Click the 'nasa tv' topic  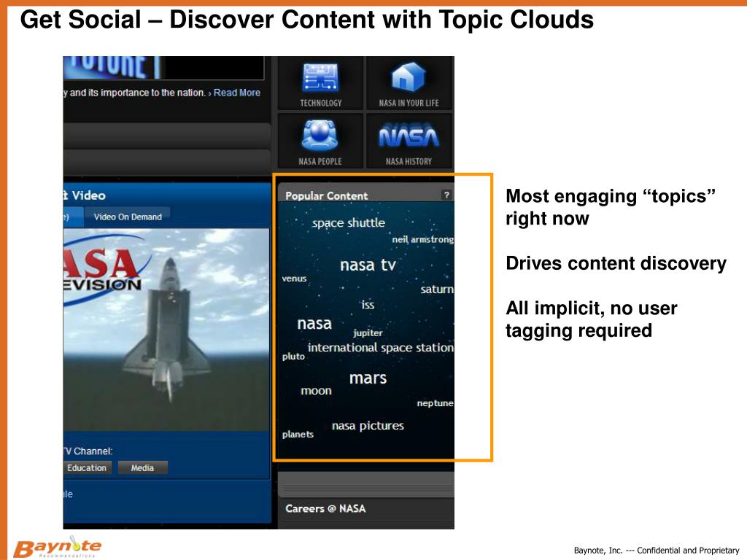pos(368,265)
